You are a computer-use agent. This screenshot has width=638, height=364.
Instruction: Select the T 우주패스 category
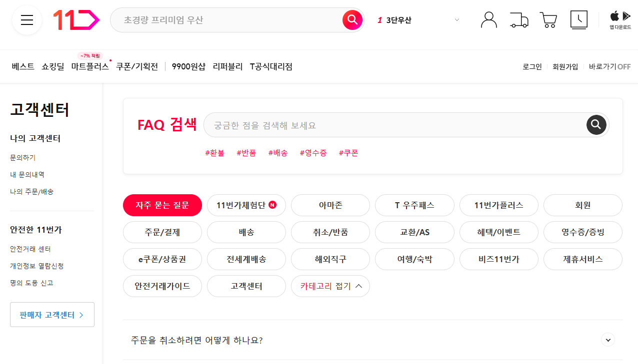[414, 205]
